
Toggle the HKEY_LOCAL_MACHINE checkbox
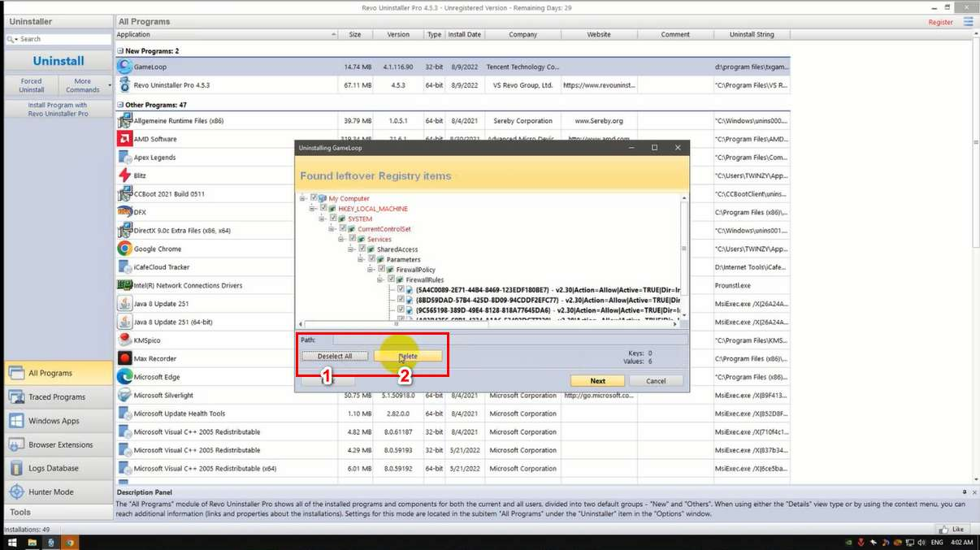coord(323,209)
